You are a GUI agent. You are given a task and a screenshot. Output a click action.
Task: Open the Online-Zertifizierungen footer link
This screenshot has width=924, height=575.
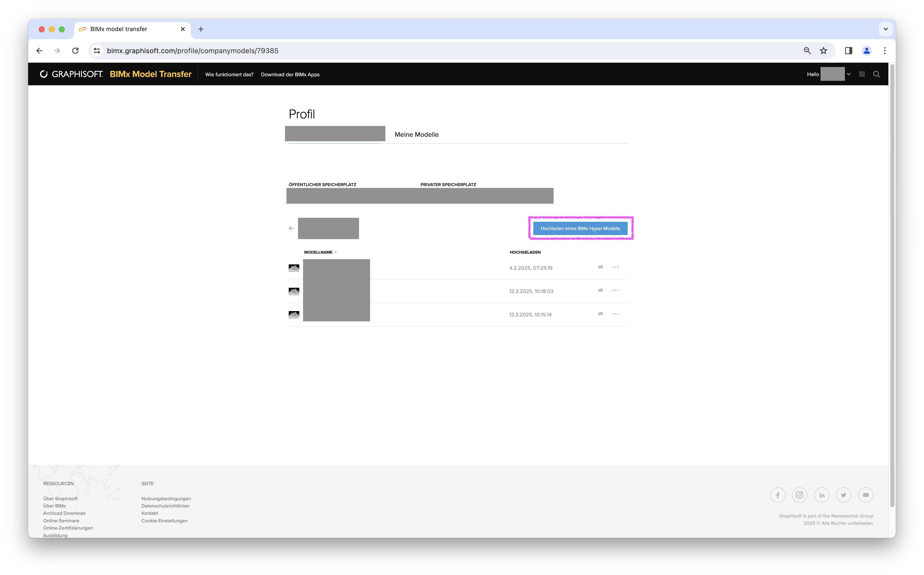tap(68, 528)
